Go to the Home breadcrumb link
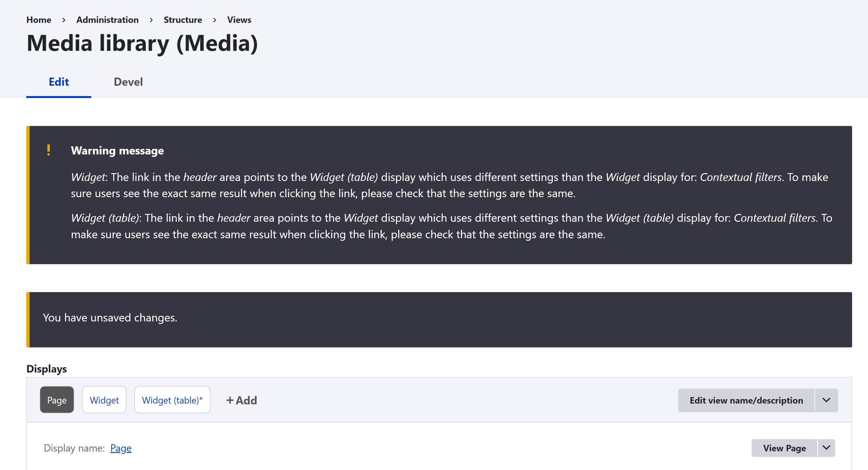This screenshot has width=868, height=470. 39,20
